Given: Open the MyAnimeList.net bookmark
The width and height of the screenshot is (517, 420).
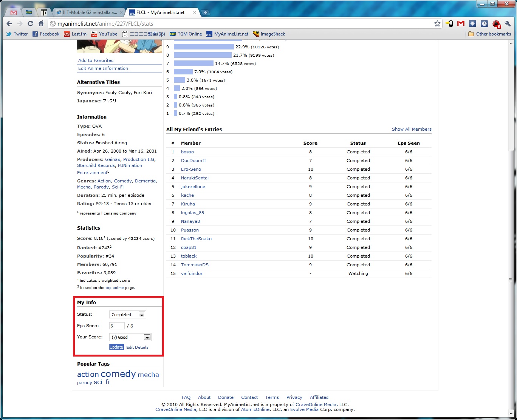Looking at the screenshot, I should click(x=228, y=34).
